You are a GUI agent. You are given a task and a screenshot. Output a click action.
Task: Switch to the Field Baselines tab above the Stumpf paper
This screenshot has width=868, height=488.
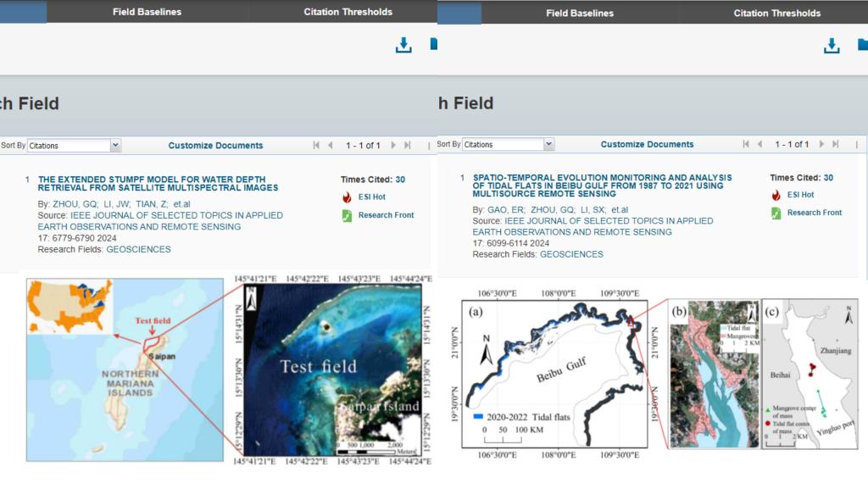(x=147, y=12)
